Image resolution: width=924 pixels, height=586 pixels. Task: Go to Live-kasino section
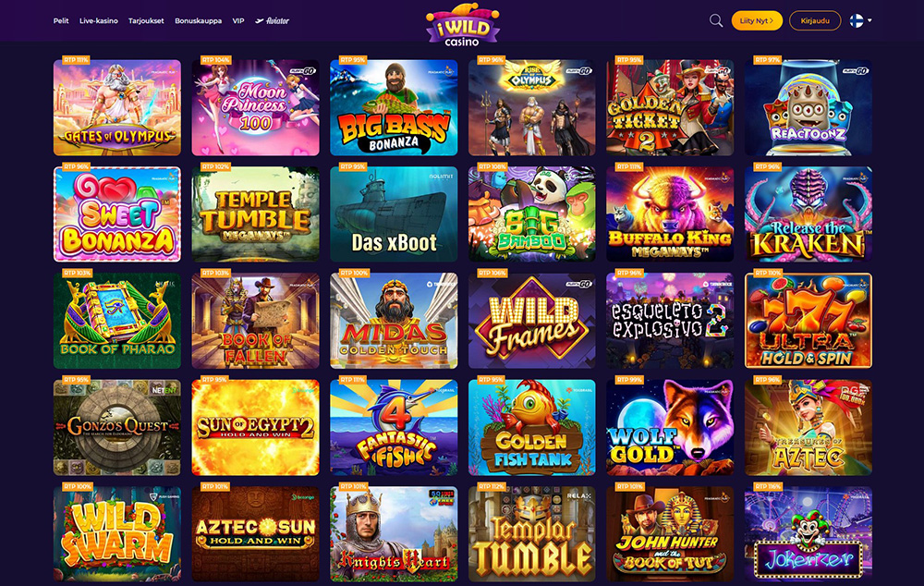99,20
